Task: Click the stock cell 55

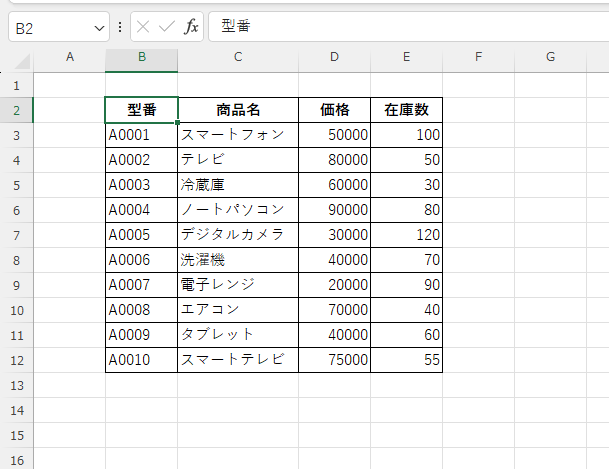Action: click(x=406, y=360)
